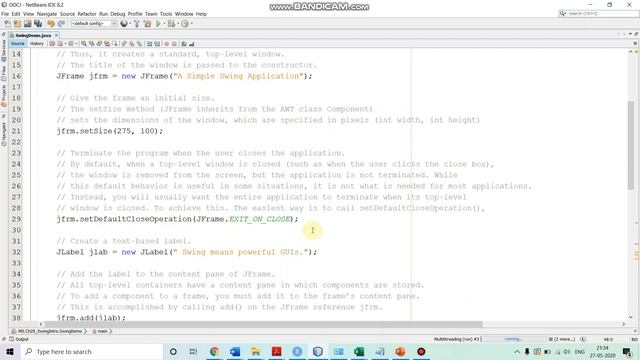Click line number 29 in the gutter
The image size is (640, 360).
point(16,219)
